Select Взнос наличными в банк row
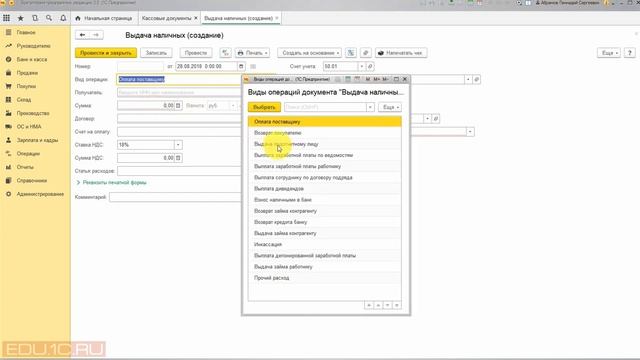 (324, 200)
